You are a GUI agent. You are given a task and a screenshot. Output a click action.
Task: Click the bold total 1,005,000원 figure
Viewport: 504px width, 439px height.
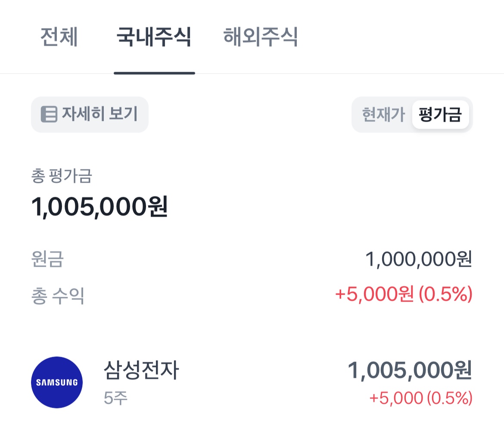[x=100, y=207]
